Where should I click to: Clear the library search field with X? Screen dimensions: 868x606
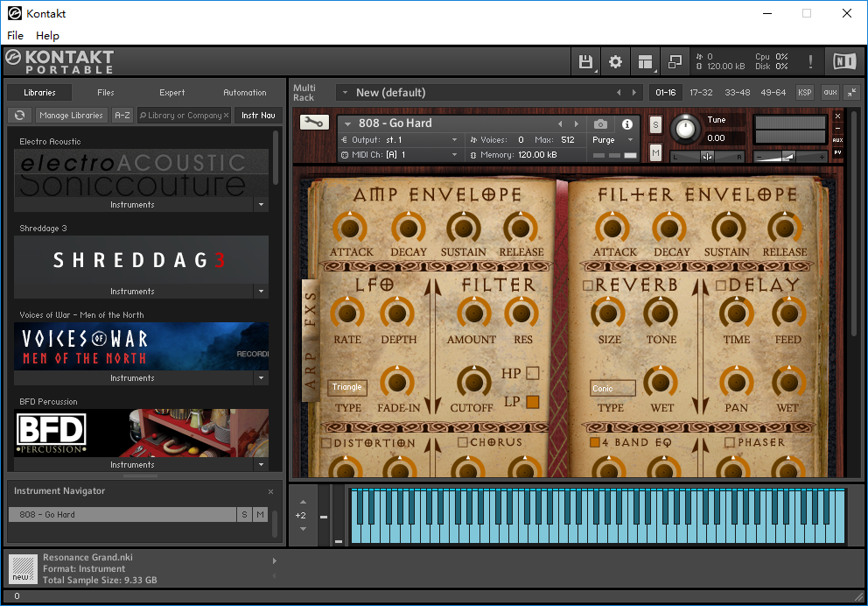(226, 116)
